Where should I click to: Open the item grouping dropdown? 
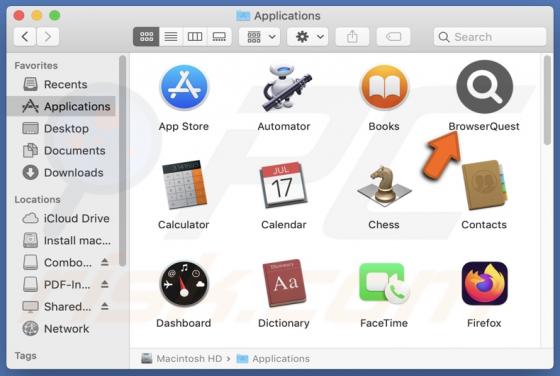(260, 36)
